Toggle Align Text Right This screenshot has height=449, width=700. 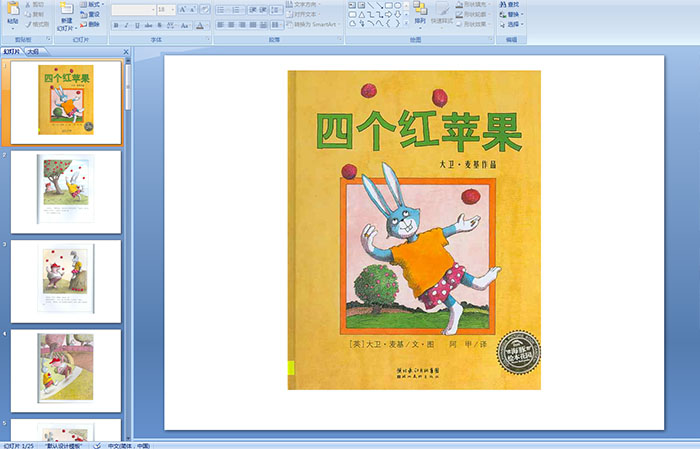click(242, 25)
